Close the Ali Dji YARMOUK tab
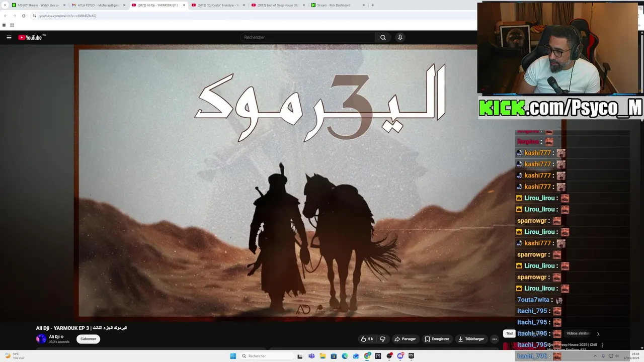 [x=184, y=5]
